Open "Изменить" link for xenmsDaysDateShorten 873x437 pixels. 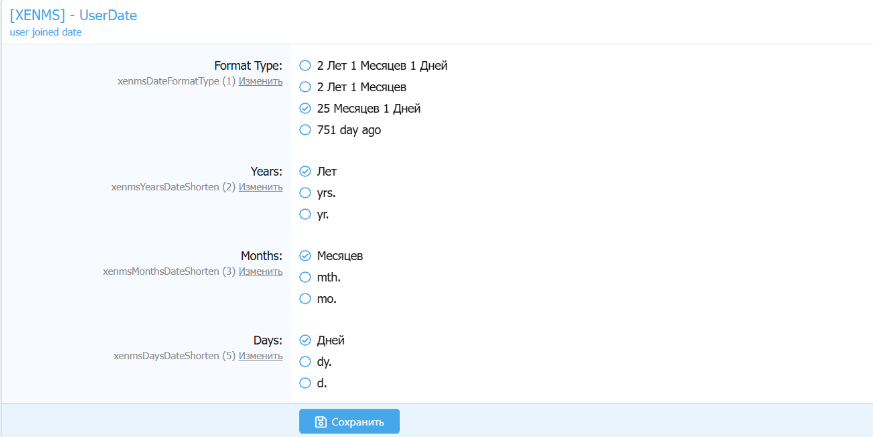click(x=260, y=355)
